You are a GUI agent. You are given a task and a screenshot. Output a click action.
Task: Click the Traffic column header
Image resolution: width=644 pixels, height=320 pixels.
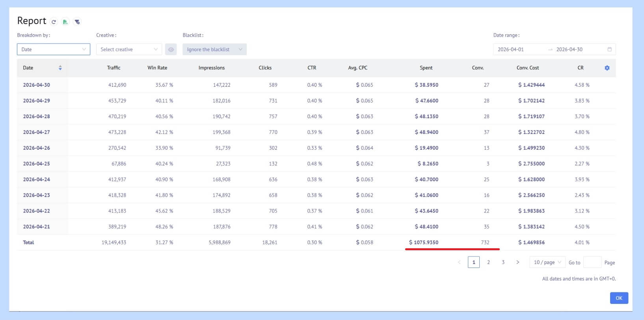(x=114, y=68)
